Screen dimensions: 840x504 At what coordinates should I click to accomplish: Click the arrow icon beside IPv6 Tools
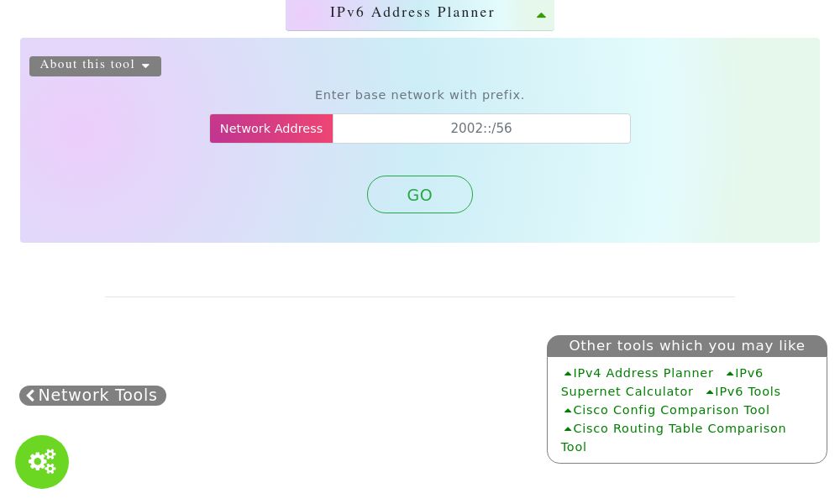pos(710,391)
